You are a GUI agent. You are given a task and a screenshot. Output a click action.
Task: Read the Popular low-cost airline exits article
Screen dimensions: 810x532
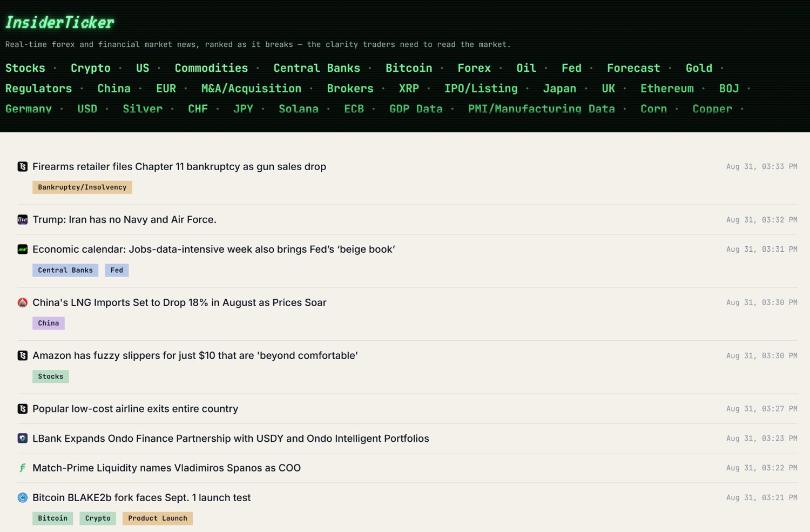click(135, 409)
